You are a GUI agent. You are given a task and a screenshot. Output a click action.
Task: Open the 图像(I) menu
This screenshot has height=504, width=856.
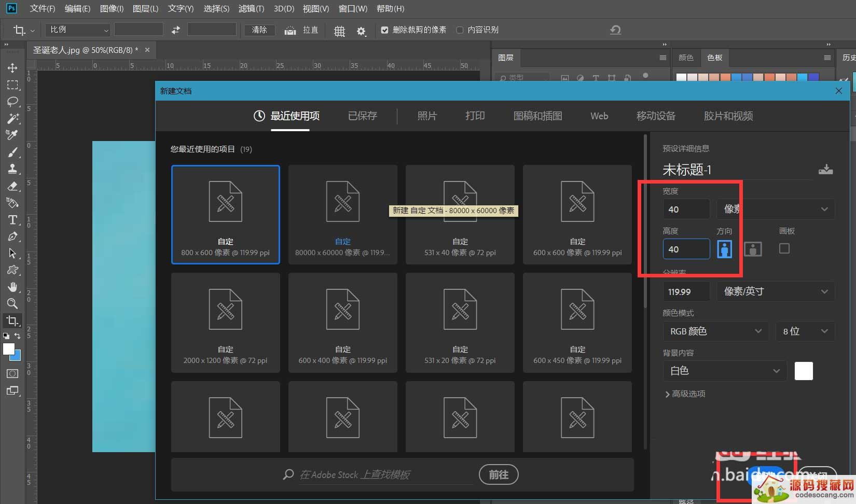click(x=112, y=9)
